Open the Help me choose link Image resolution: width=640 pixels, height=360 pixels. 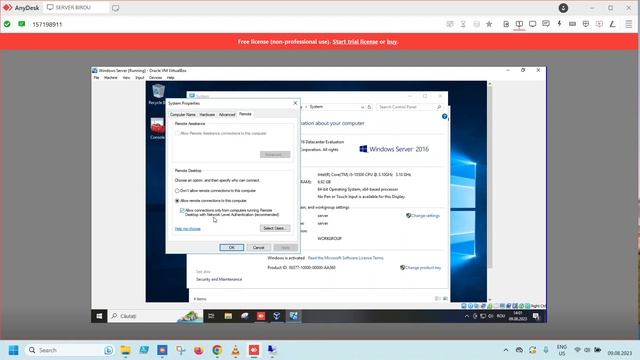[x=187, y=229]
